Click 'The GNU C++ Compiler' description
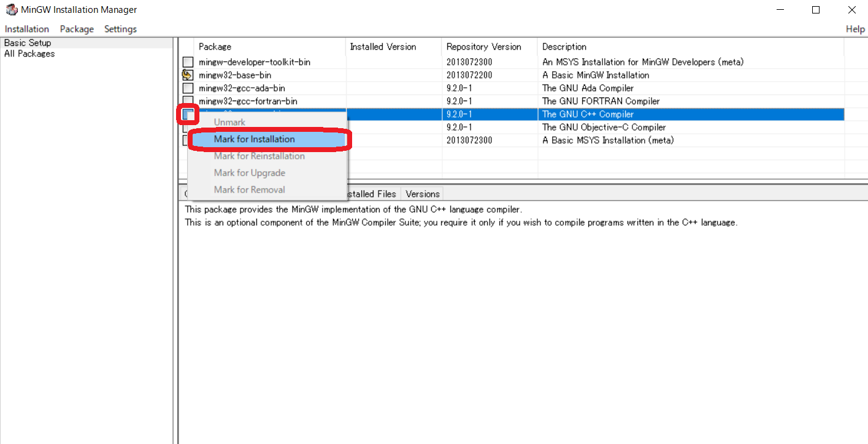Screen dimensions: 868x444 pyautogui.click(x=588, y=114)
